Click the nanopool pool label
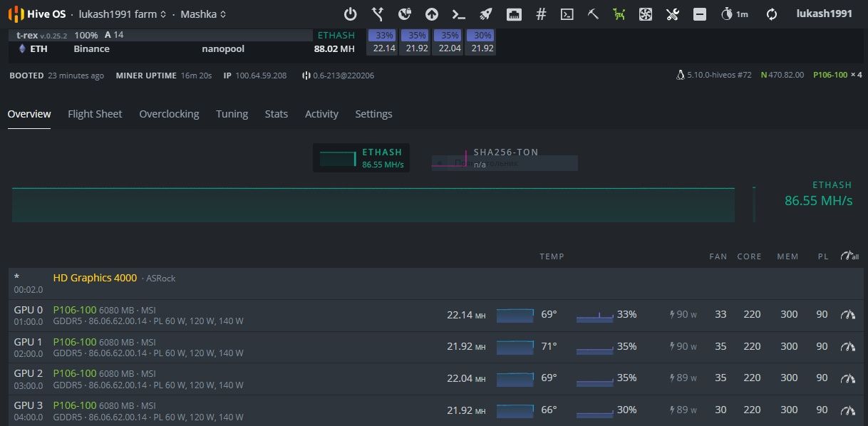This screenshot has height=426, width=868. [223, 49]
